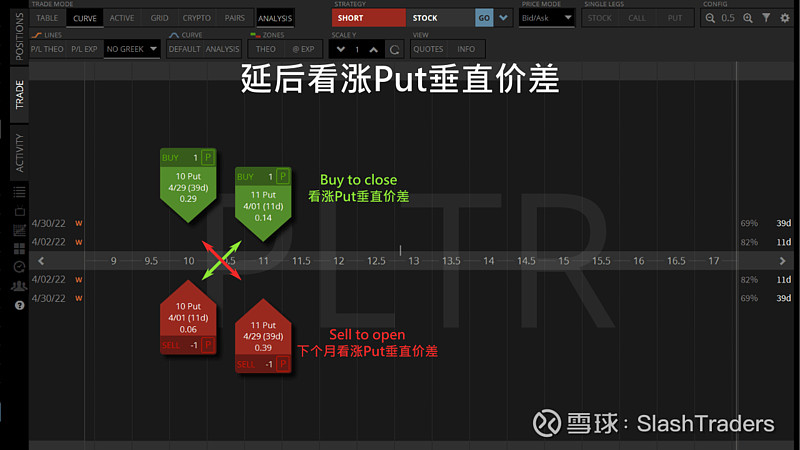Click the P badge on SELL 10 Put
800x450 pixels.
pos(208,345)
